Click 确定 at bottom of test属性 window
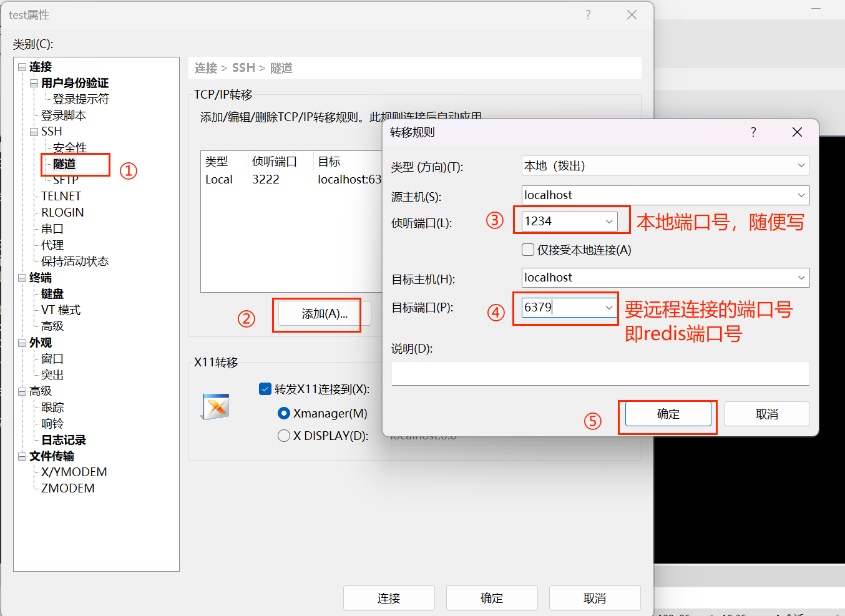Screen dimensions: 845x616 click(492, 598)
